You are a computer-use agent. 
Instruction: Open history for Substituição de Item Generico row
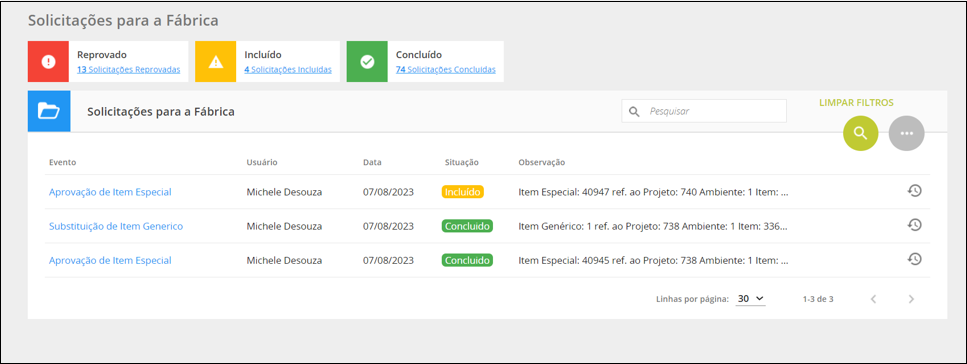tap(915, 225)
